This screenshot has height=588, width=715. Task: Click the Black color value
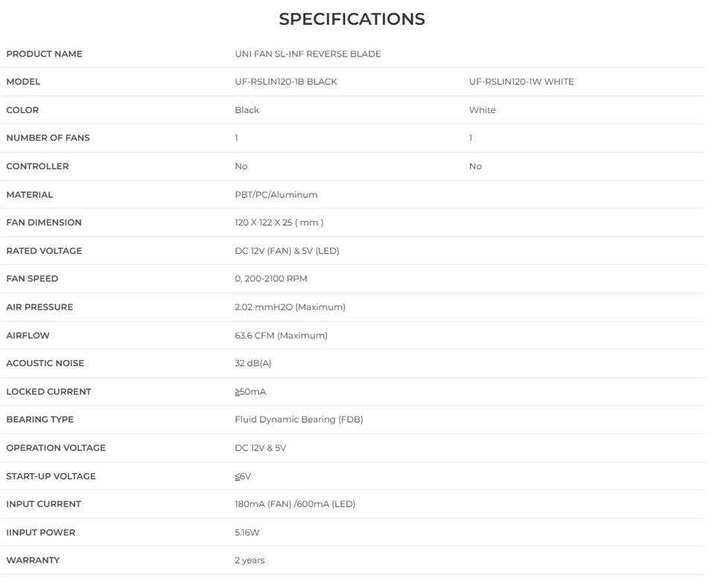(247, 110)
